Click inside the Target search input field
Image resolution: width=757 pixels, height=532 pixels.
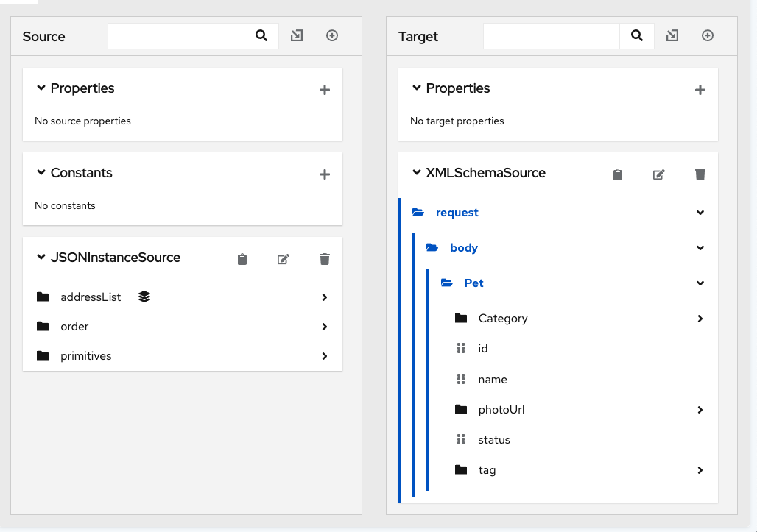tap(551, 35)
